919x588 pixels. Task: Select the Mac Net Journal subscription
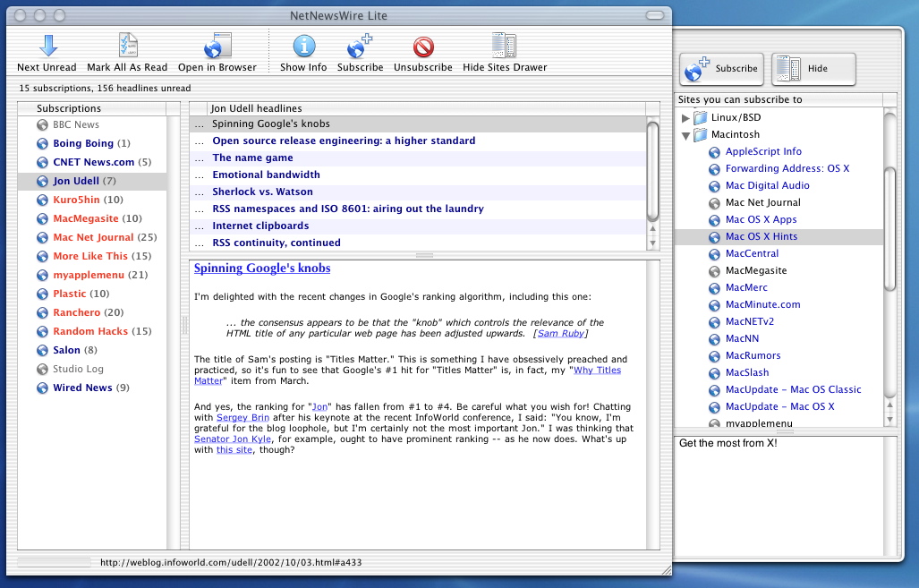pyautogui.click(x=92, y=237)
